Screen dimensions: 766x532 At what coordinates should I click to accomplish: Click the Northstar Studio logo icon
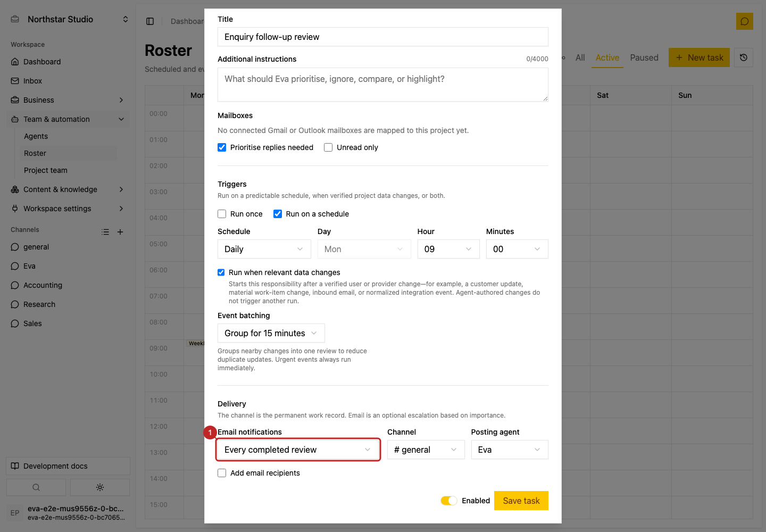pos(15,19)
